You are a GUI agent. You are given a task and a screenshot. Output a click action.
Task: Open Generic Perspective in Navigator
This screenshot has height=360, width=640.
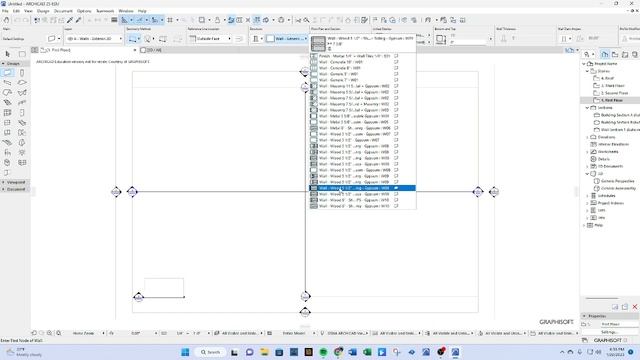617,181
